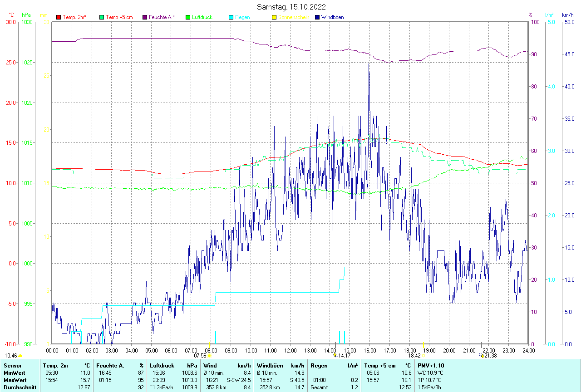Click the chart title 'Samstag, 15.10.2022'
The image size is (581, 392).
[291, 6]
